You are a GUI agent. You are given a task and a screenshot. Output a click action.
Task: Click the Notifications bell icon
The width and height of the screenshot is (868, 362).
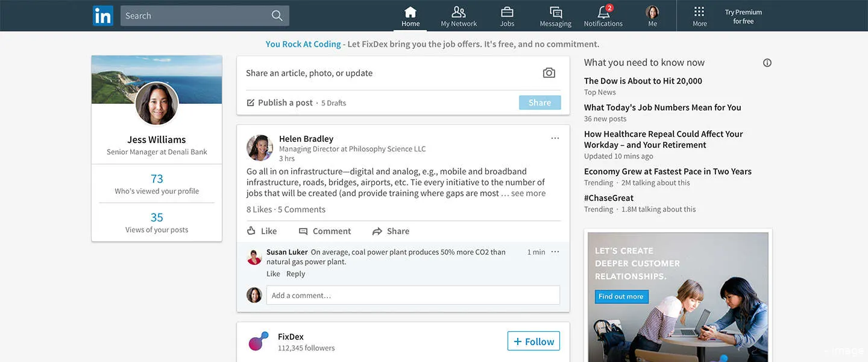point(602,12)
